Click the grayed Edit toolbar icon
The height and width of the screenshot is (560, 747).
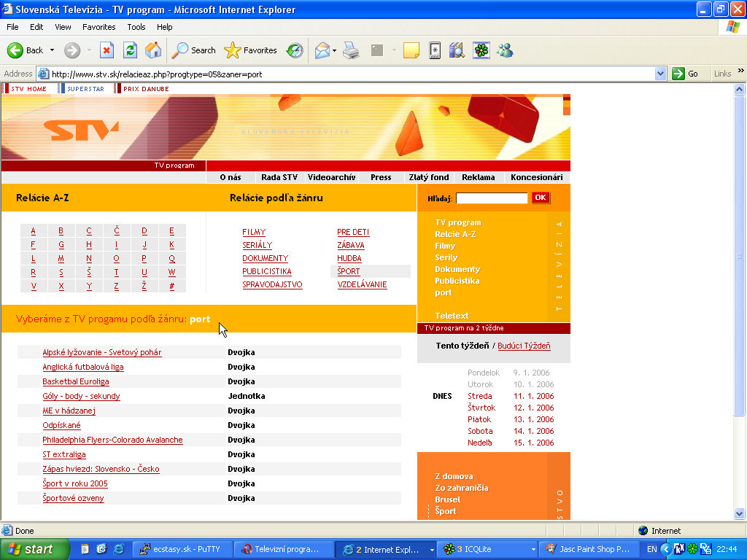click(377, 50)
